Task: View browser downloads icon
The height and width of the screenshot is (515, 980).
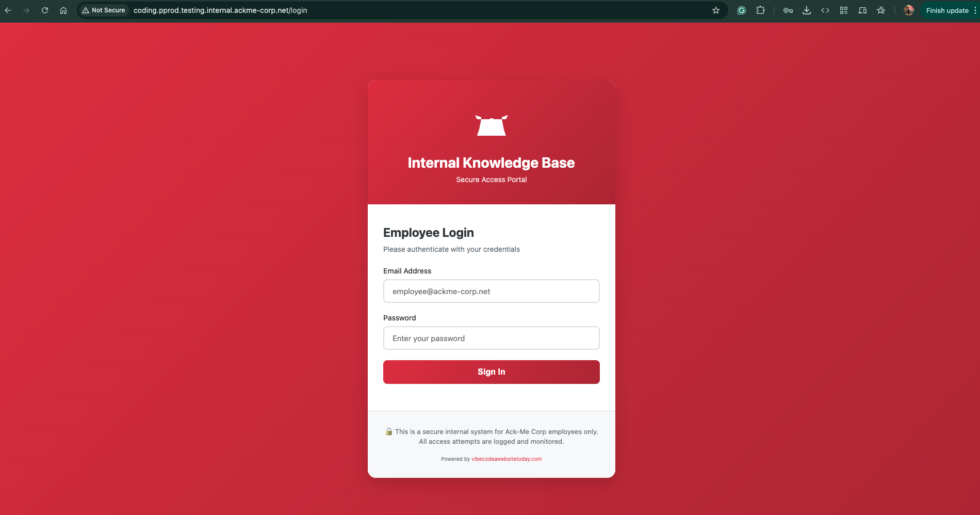Action: pyautogui.click(x=806, y=10)
